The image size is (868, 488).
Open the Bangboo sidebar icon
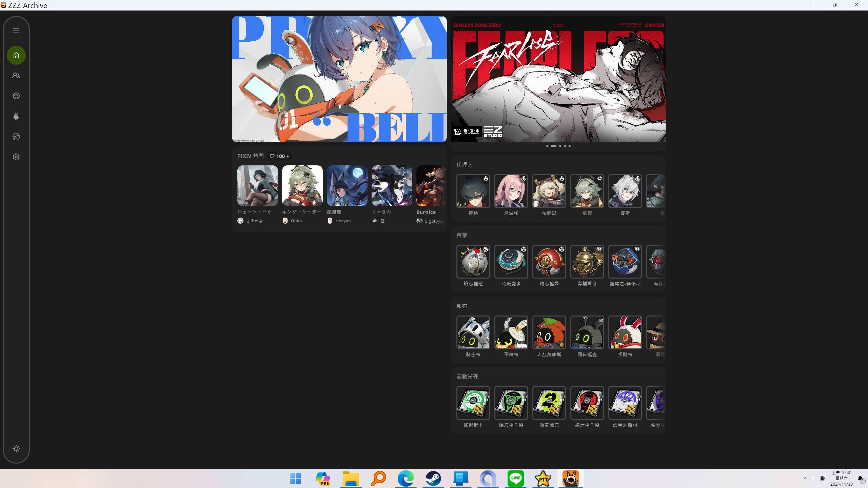pos(16,116)
